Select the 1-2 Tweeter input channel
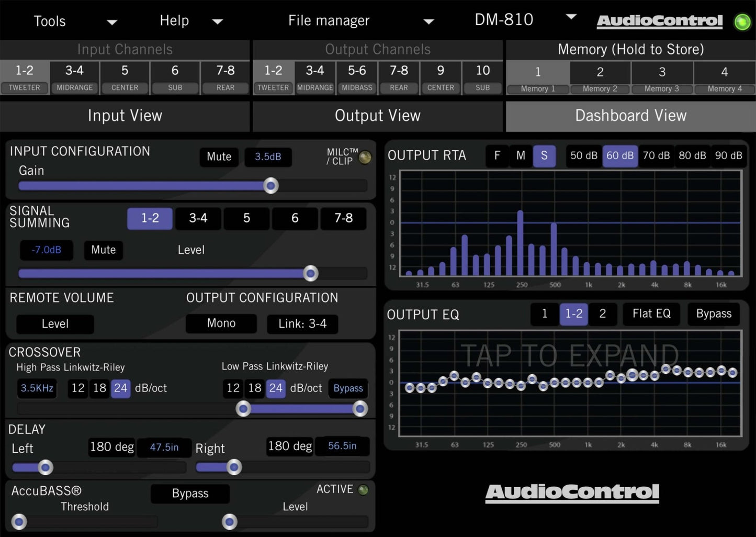The width and height of the screenshot is (756, 537). coord(25,77)
